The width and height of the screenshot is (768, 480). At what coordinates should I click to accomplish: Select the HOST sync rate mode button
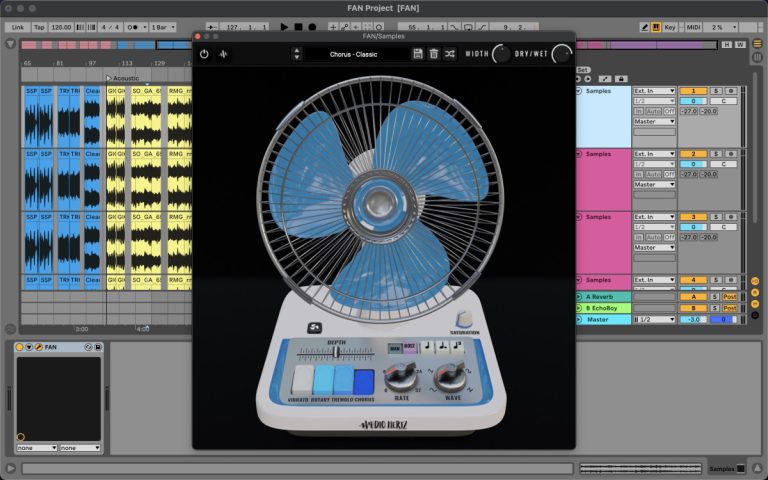(x=409, y=348)
